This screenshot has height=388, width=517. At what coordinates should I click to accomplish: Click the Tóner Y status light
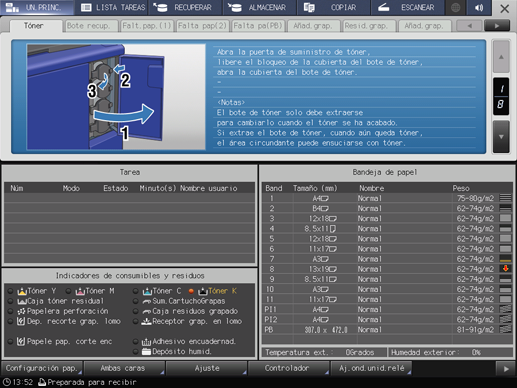point(10,291)
